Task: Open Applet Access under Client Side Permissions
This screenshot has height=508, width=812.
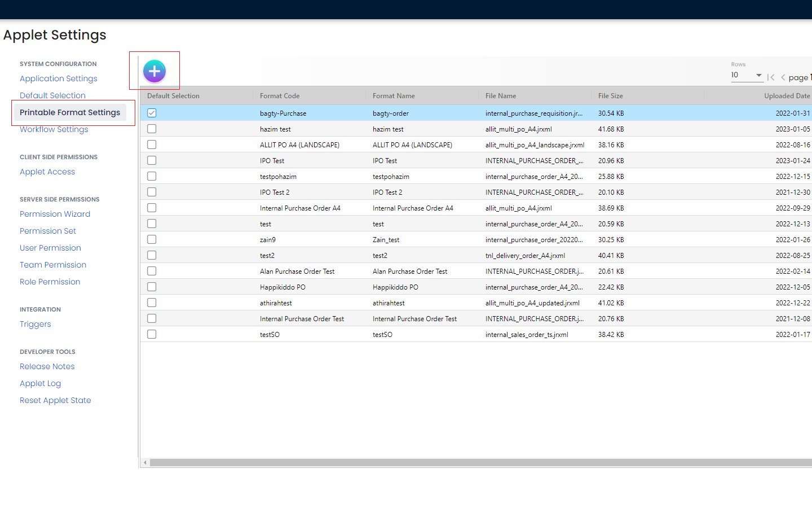Action: tap(47, 172)
